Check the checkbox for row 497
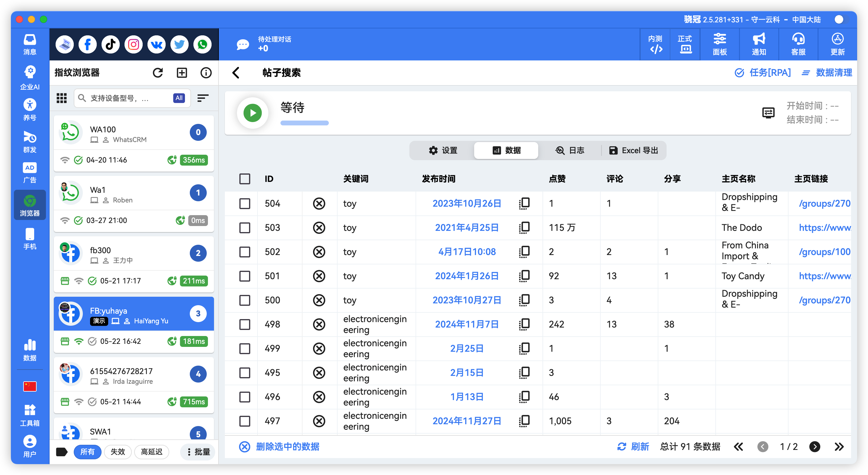Viewport: 868px width, 475px height. pyautogui.click(x=245, y=421)
